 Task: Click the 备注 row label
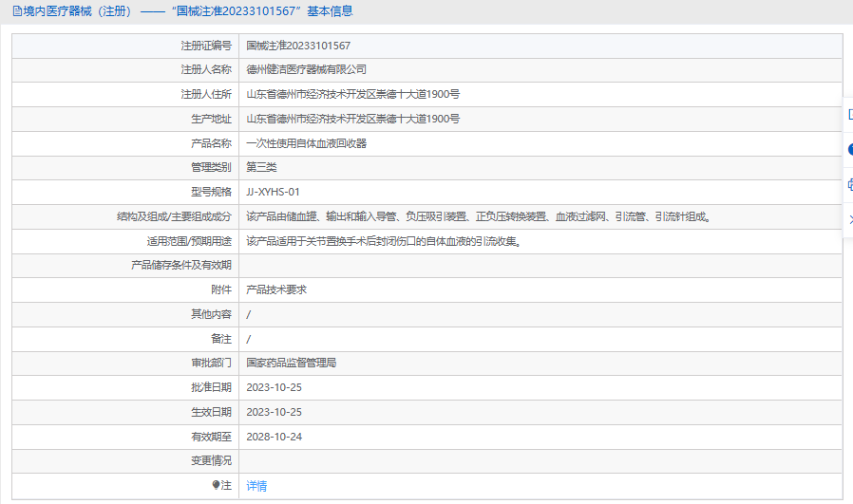point(221,339)
